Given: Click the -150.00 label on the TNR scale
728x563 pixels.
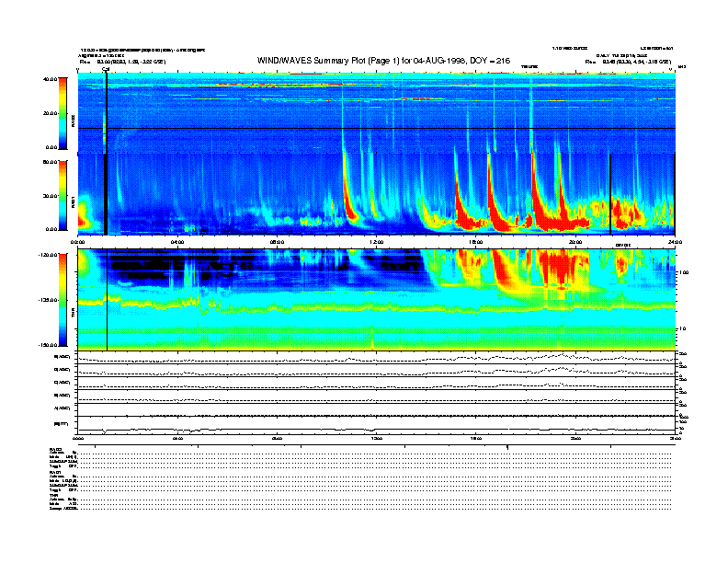Looking at the screenshot, I should pos(48,345).
